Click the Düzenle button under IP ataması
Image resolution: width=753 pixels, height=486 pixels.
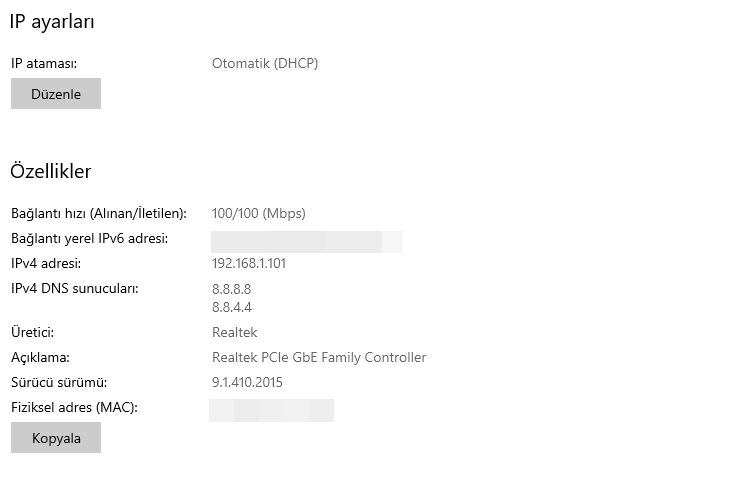point(55,94)
